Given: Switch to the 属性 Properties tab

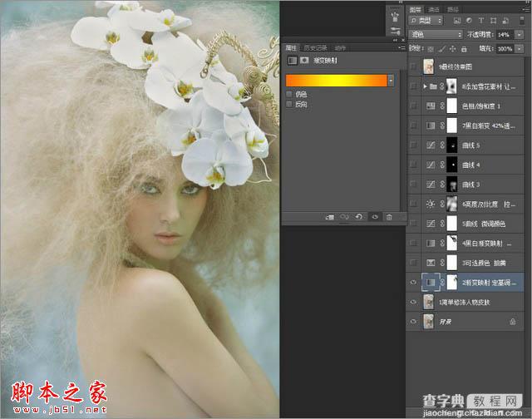Looking at the screenshot, I should click(291, 48).
